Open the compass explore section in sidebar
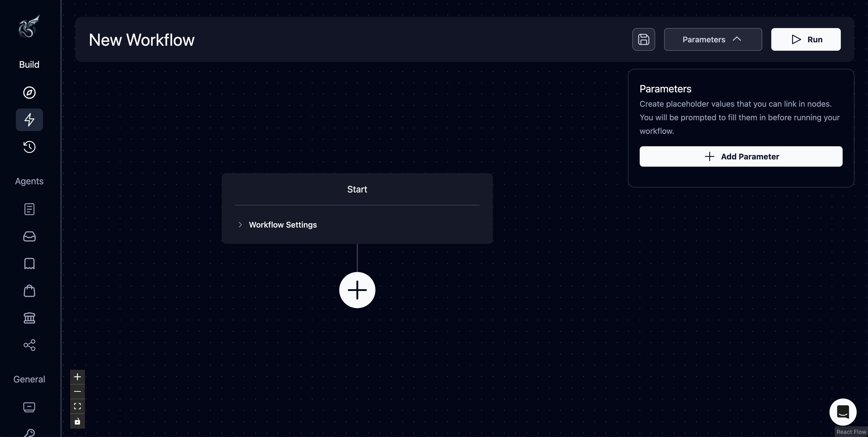Screen dimensions: 868x437 click(29, 93)
